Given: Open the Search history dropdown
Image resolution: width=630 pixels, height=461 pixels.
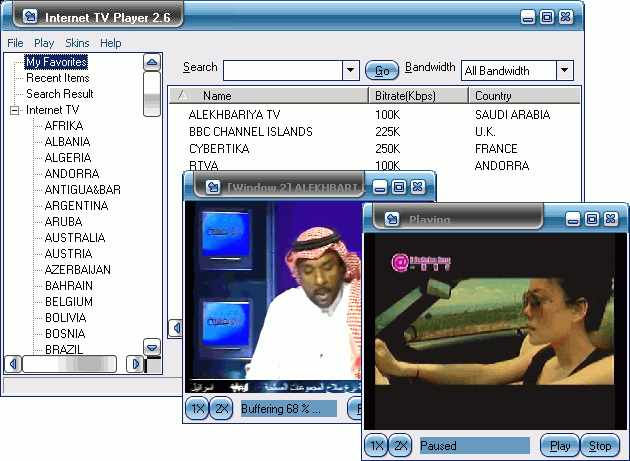Looking at the screenshot, I should pyautogui.click(x=350, y=70).
